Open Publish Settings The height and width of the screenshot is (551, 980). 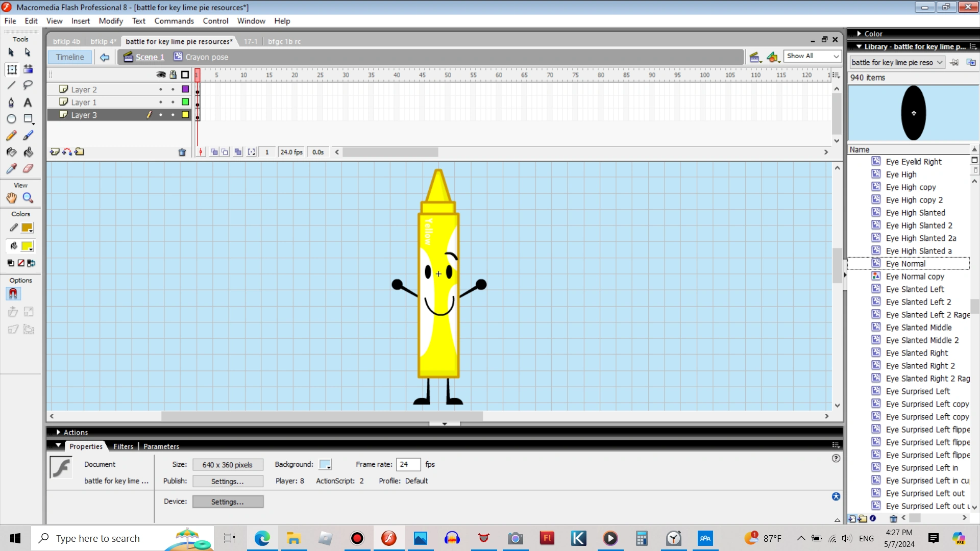click(x=228, y=481)
